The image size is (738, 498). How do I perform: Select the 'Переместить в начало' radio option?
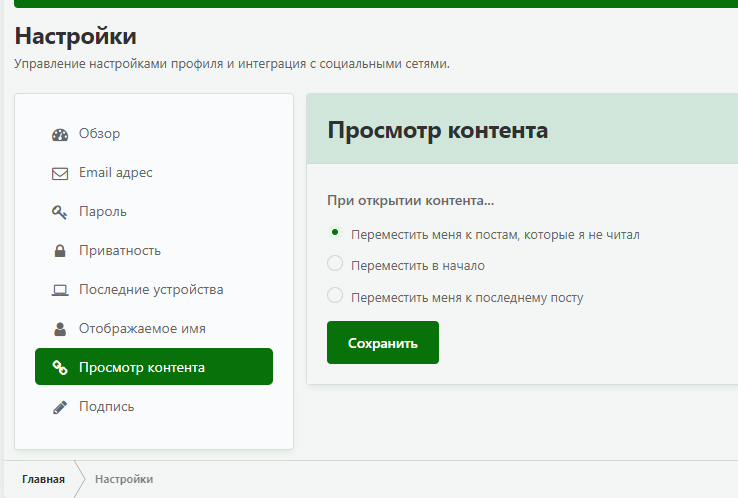[x=335, y=263]
